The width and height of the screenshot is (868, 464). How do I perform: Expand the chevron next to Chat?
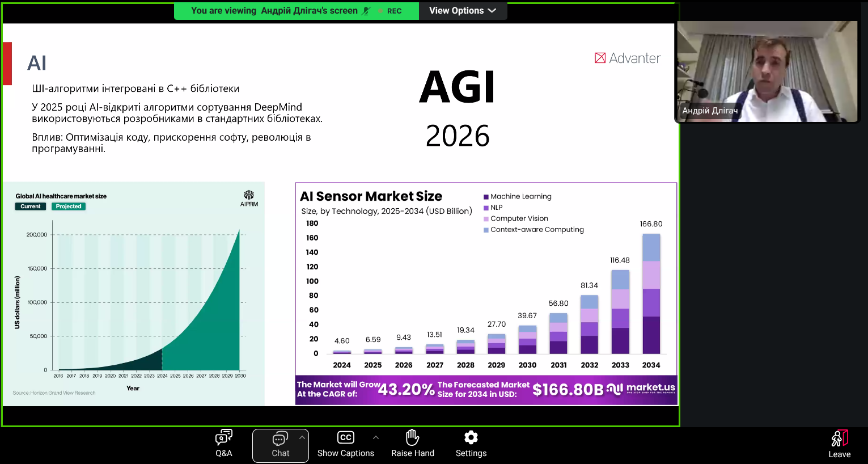coord(302,437)
